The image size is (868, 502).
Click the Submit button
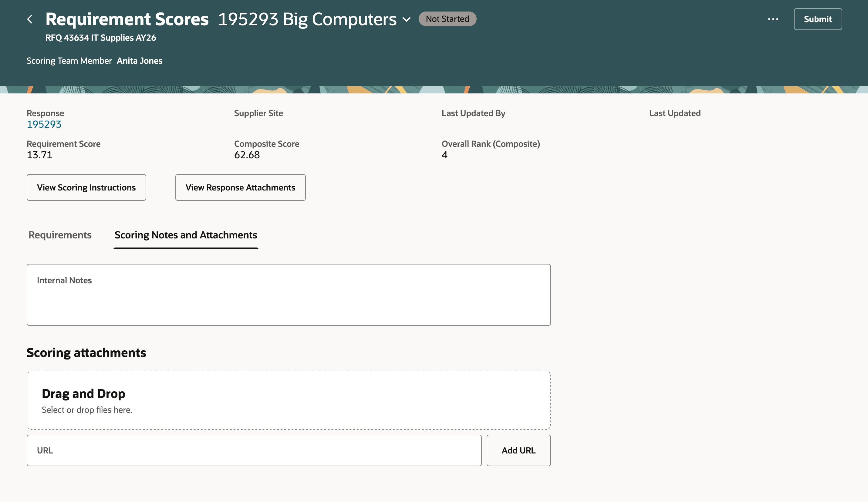pyautogui.click(x=817, y=19)
